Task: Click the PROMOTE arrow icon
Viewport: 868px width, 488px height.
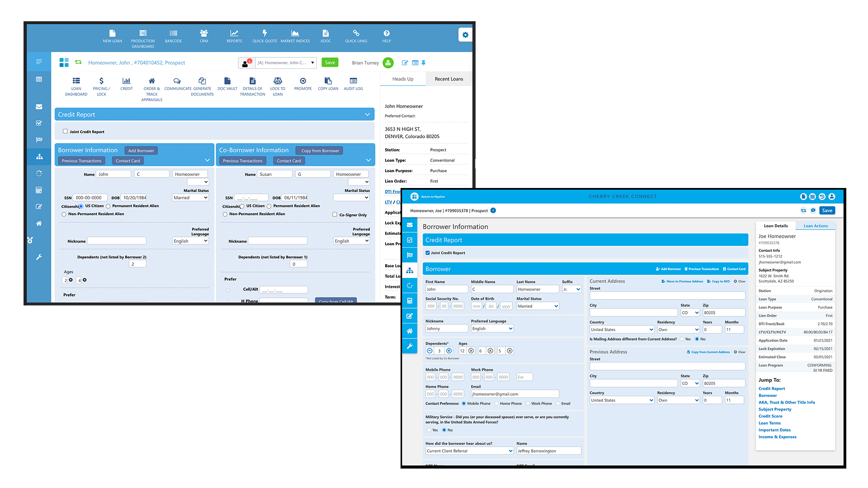Action: click(x=303, y=84)
